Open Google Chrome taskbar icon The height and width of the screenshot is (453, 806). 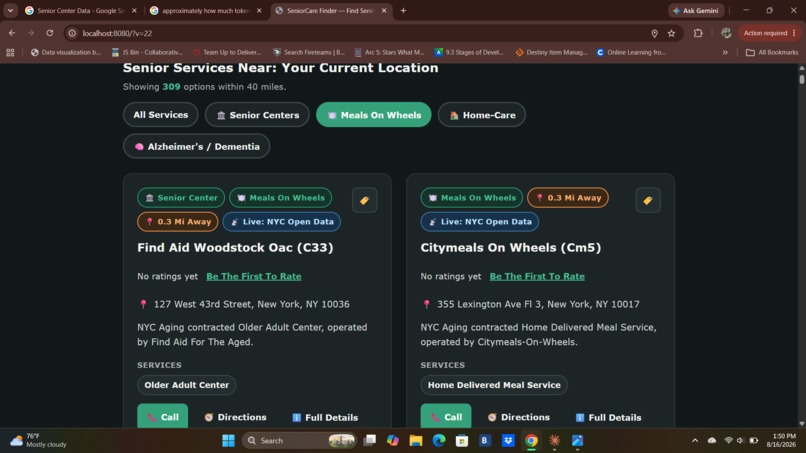(x=531, y=441)
